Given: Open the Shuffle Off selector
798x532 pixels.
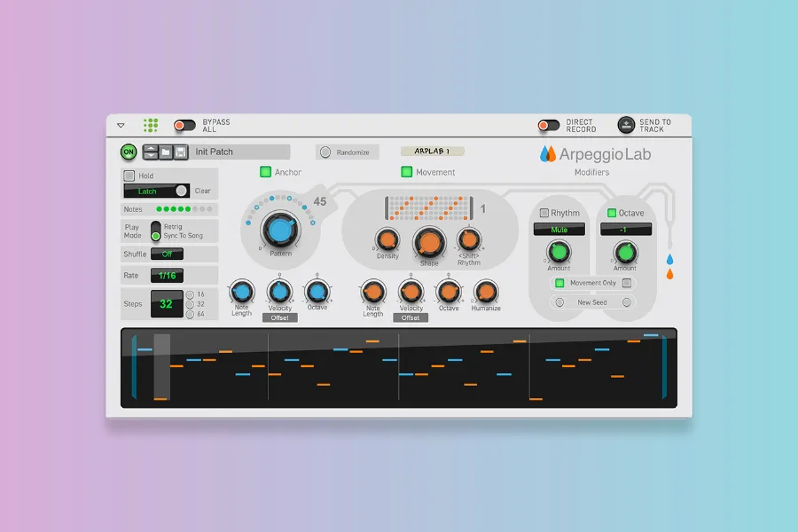Looking at the screenshot, I should click(167, 254).
